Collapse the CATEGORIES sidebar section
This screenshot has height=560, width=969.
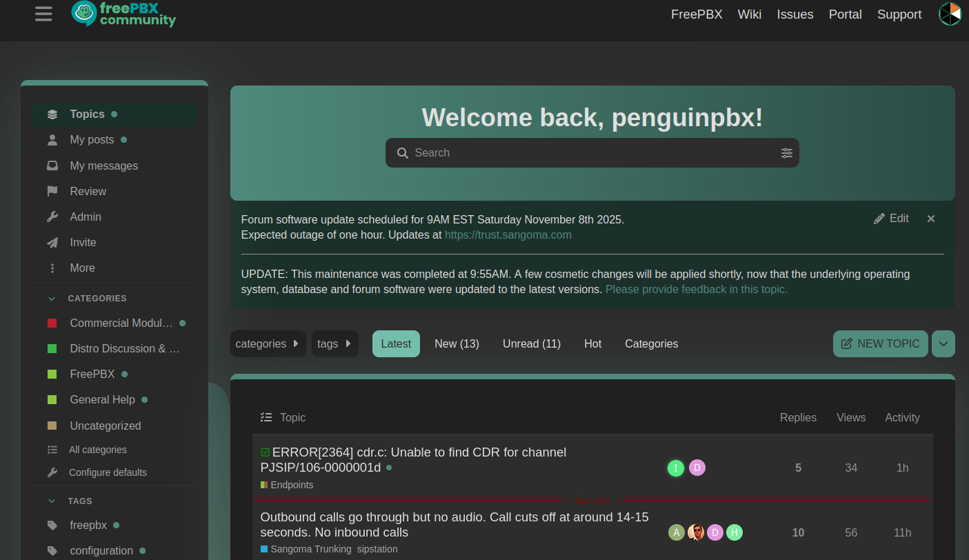click(x=52, y=299)
